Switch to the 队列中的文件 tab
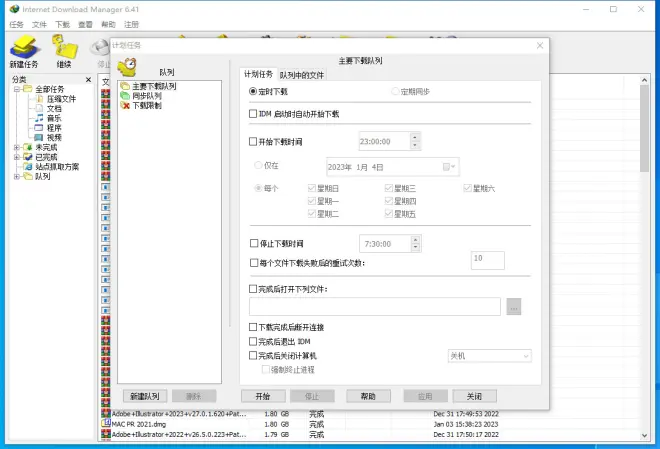 [301, 75]
